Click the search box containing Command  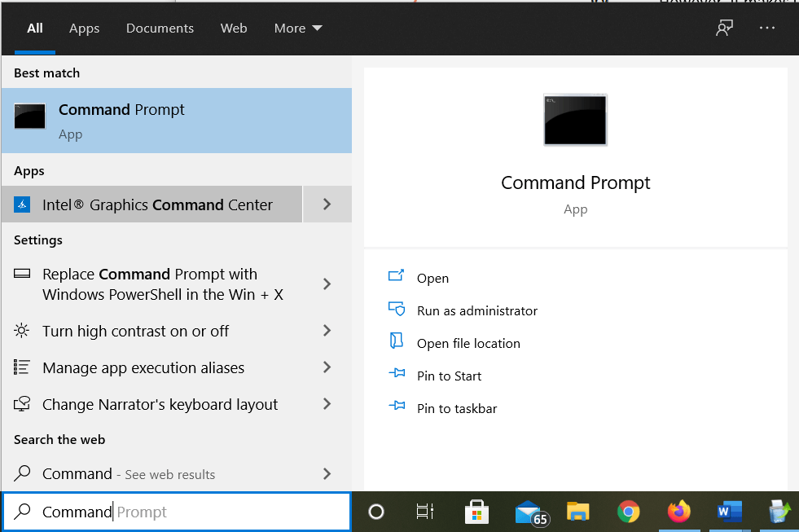pyautogui.click(x=177, y=512)
